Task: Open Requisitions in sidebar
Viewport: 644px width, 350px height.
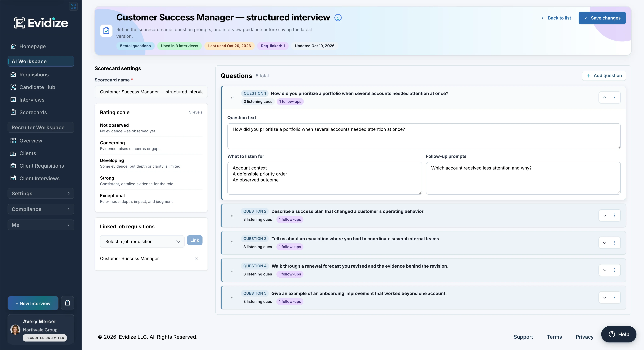Action: tap(41, 75)
